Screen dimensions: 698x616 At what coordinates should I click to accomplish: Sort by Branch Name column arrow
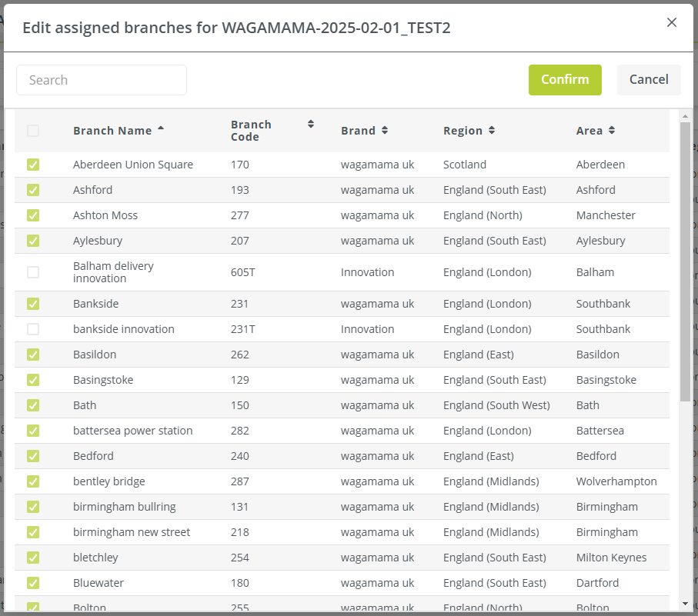161,129
